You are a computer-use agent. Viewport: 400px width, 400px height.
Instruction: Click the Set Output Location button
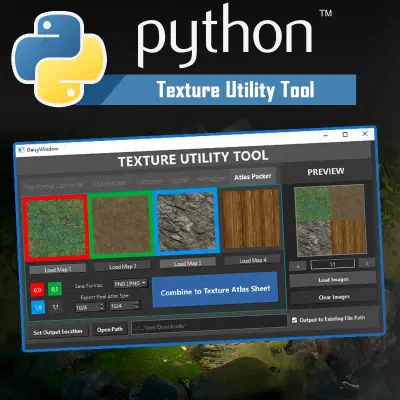tap(57, 332)
